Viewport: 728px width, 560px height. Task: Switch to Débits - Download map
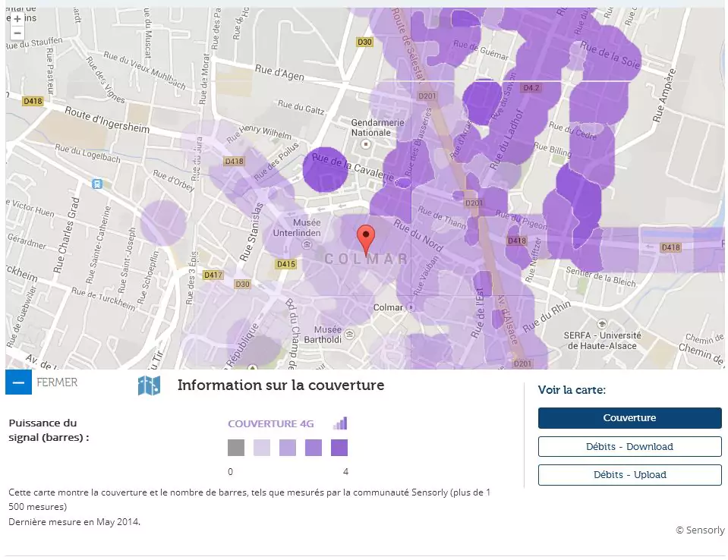click(x=629, y=446)
